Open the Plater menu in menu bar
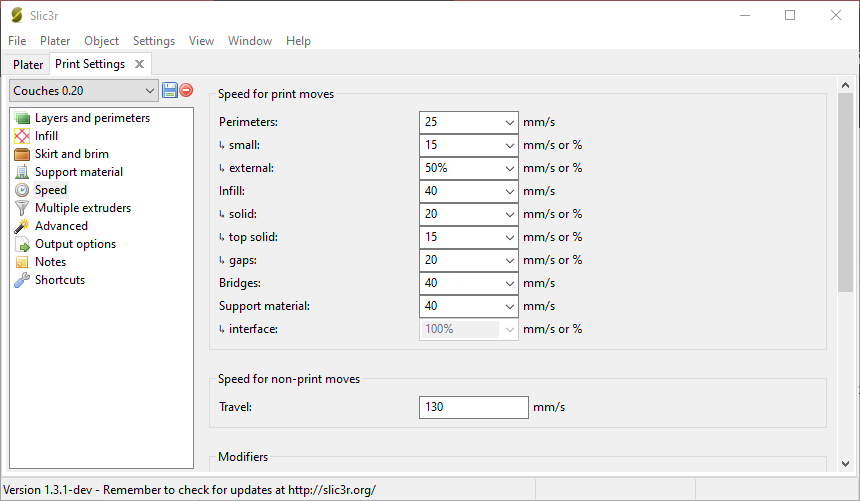 tap(55, 41)
